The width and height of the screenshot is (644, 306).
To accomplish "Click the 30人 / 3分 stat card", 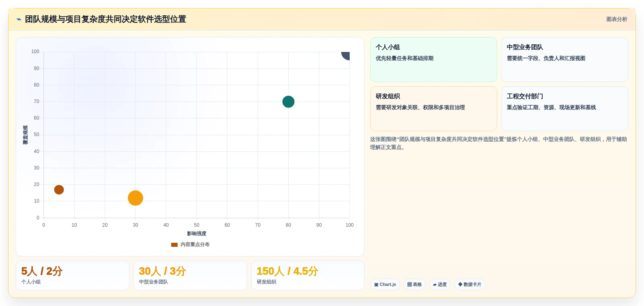I will [190, 275].
